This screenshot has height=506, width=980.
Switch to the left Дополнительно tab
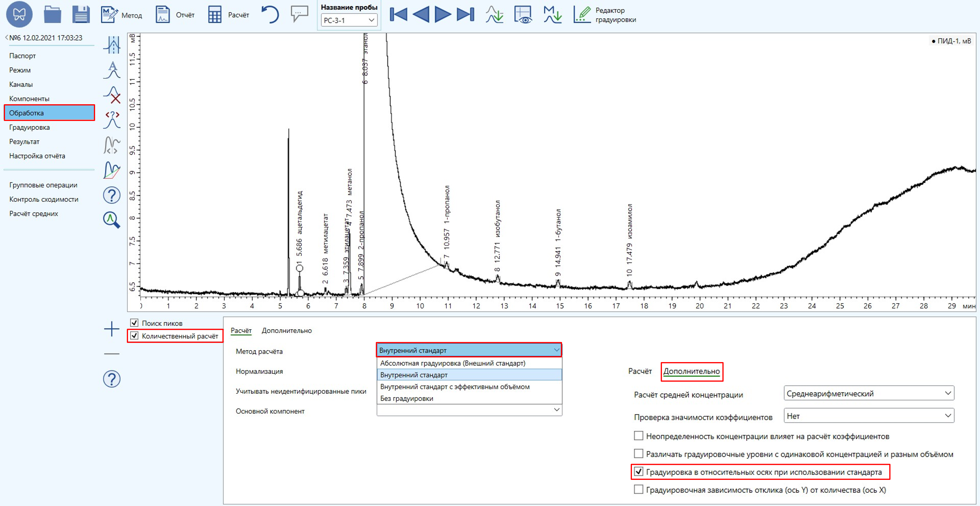point(287,330)
